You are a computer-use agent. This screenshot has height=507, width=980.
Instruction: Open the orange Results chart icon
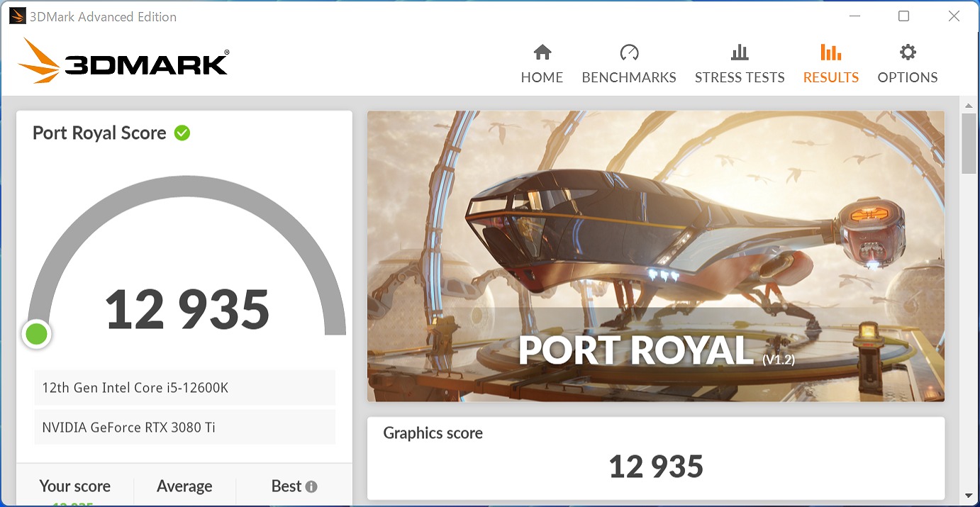point(830,52)
